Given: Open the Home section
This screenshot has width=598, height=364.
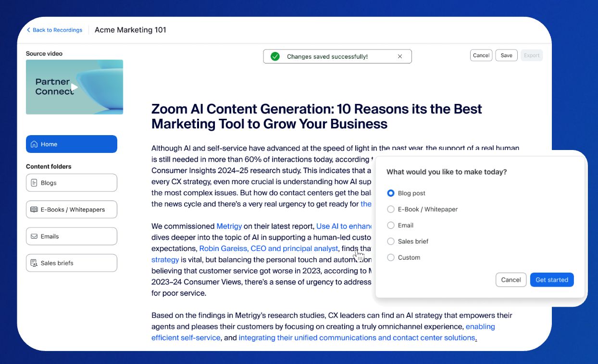Looking at the screenshot, I should [x=72, y=144].
